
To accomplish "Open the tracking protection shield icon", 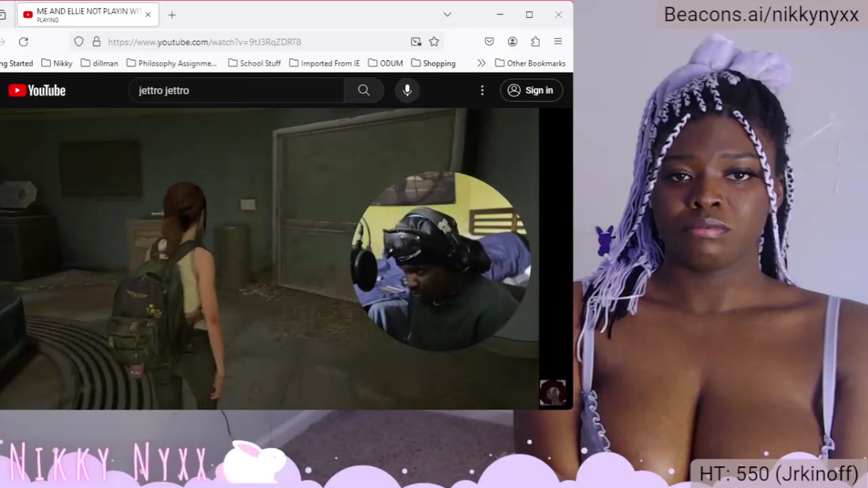I will coord(79,42).
